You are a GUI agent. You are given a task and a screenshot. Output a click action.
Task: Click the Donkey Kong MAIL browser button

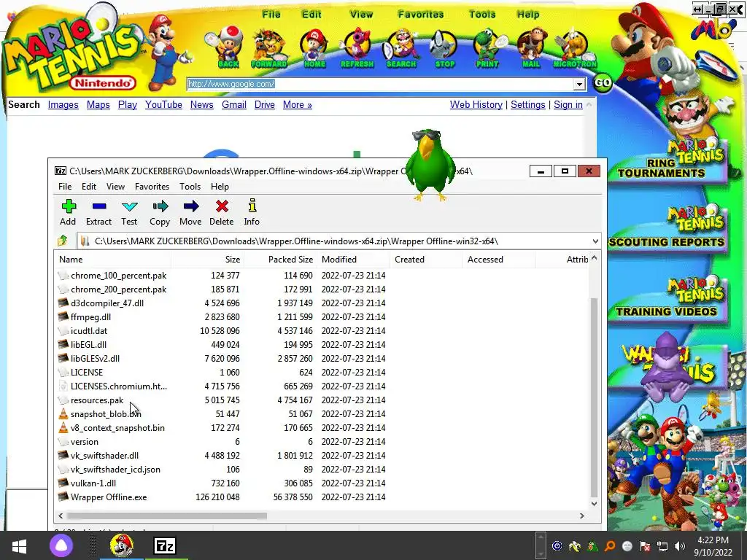531,48
